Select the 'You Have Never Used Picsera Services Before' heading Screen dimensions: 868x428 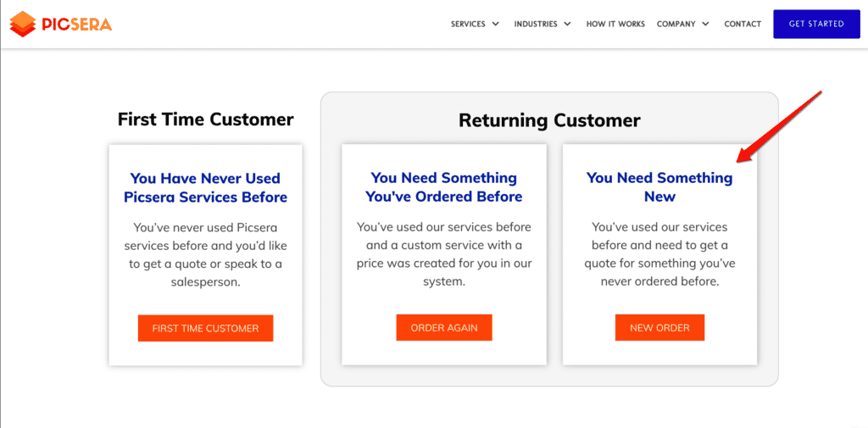point(205,187)
